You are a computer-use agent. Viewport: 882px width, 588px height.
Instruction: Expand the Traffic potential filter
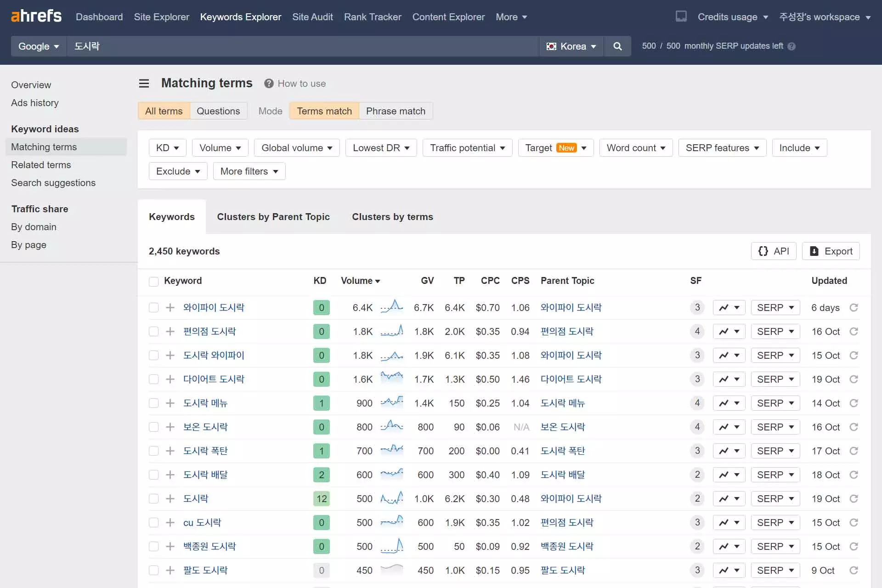pyautogui.click(x=467, y=148)
